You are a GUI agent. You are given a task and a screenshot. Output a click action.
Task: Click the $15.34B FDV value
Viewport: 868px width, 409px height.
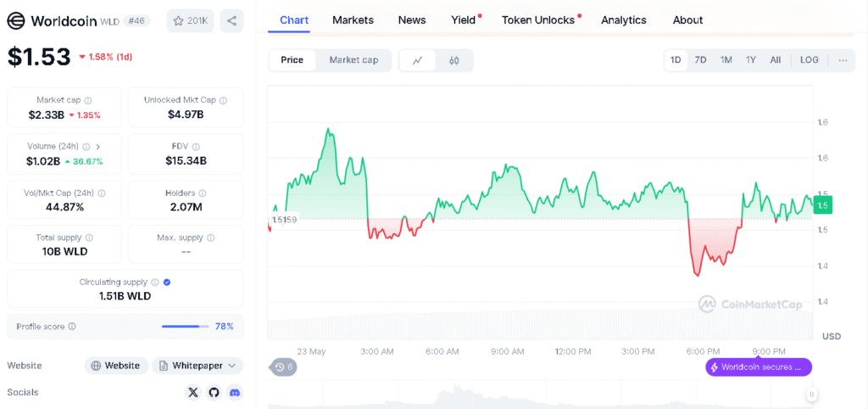click(186, 160)
